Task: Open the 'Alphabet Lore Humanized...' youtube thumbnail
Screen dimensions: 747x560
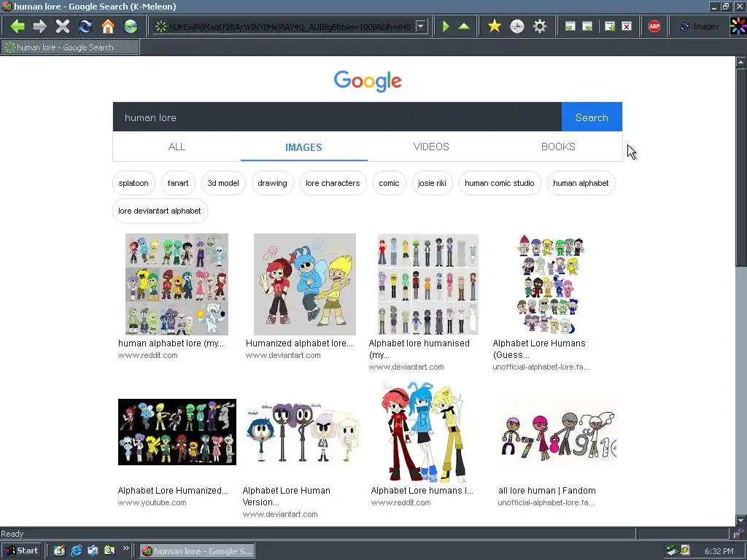Action: (177, 432)
